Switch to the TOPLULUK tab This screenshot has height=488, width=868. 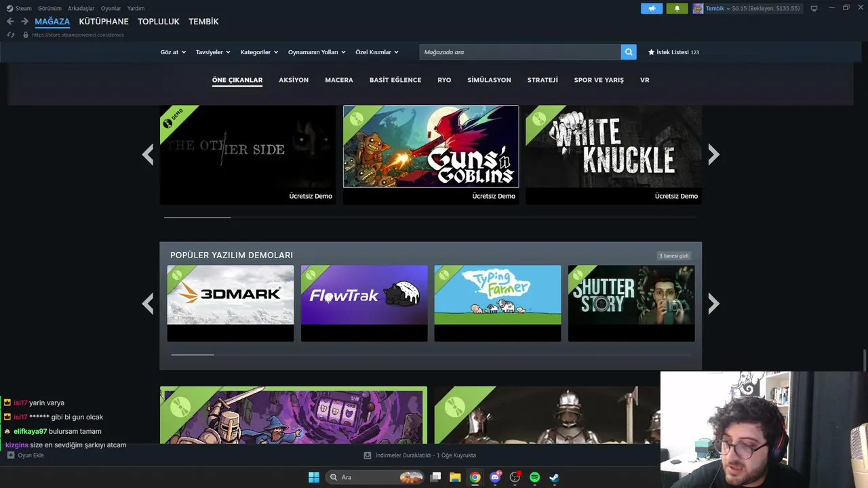159,22
